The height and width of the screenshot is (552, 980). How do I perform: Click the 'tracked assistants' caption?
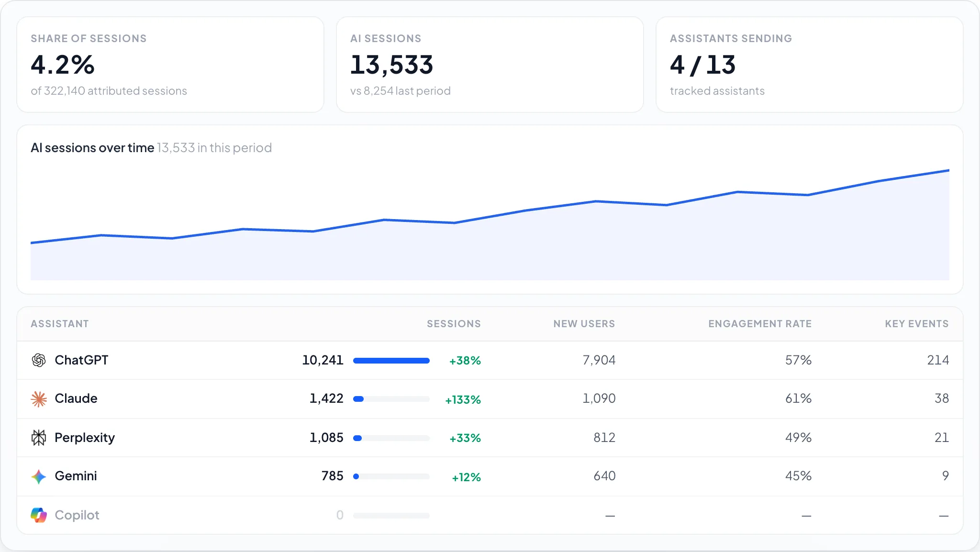[717, 91]
